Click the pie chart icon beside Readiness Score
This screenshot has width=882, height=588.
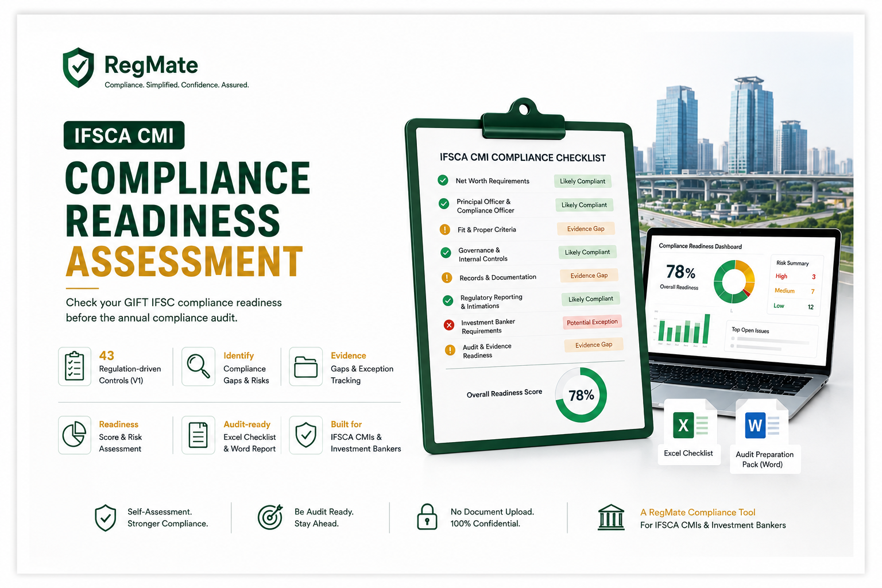[x=75, y=435]
